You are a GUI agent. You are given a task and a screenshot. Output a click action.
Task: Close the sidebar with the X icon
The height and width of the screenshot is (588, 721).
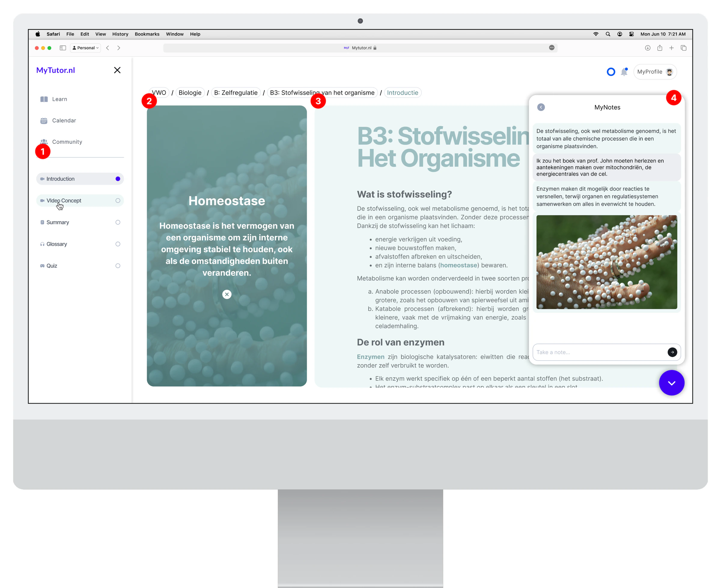pyautogui.click(x=117, y=70)
